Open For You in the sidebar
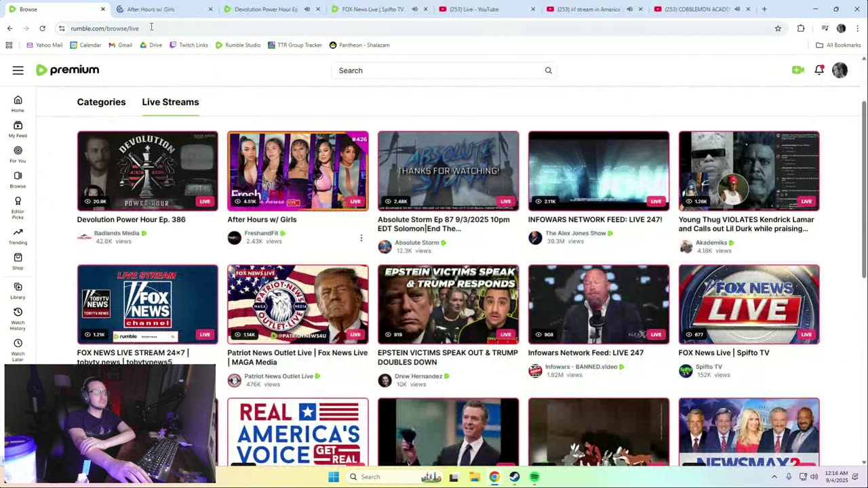The height and width of the screenshot is (488, 868). click(18, 155)
